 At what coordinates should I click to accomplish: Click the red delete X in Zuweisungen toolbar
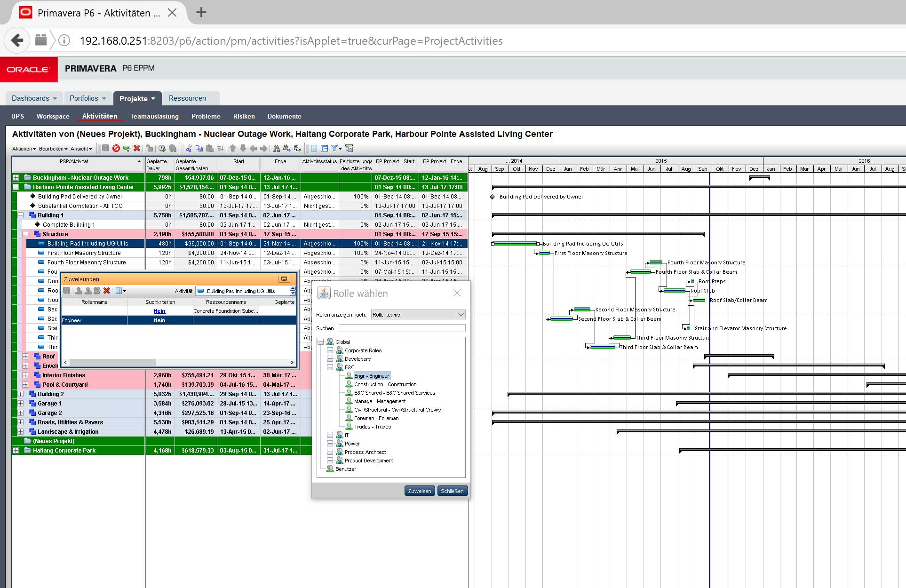point(106,291)
